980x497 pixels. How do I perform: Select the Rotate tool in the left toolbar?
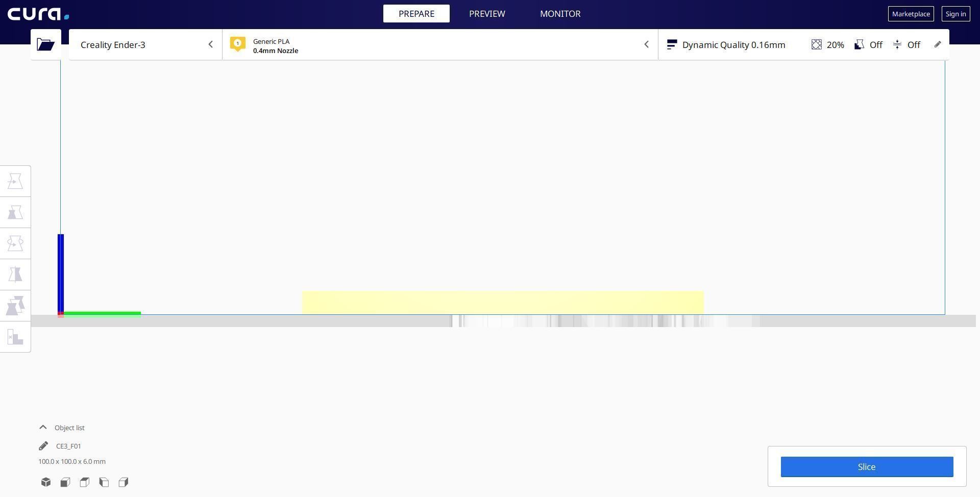[15, 243]
